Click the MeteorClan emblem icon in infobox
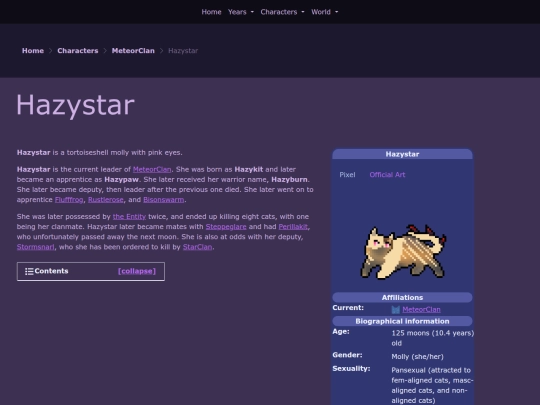 396,310
